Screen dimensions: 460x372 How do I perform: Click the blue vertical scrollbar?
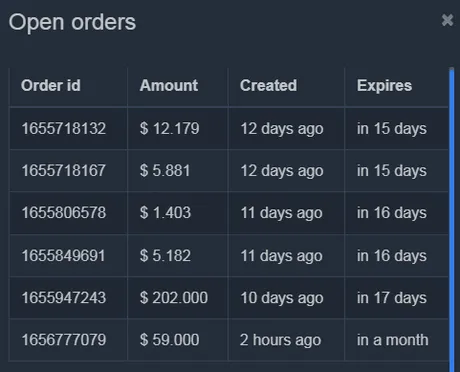click(452, 219)
